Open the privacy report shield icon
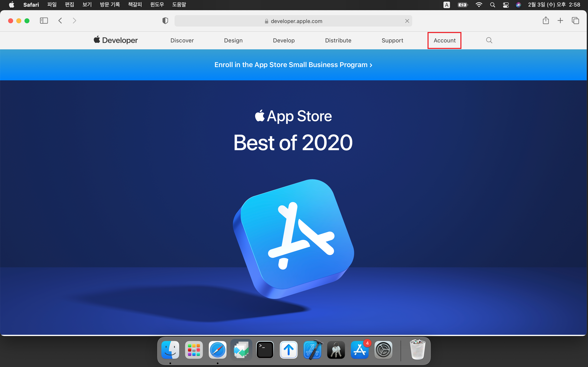 pyautogui.click(x=165, y=21)
